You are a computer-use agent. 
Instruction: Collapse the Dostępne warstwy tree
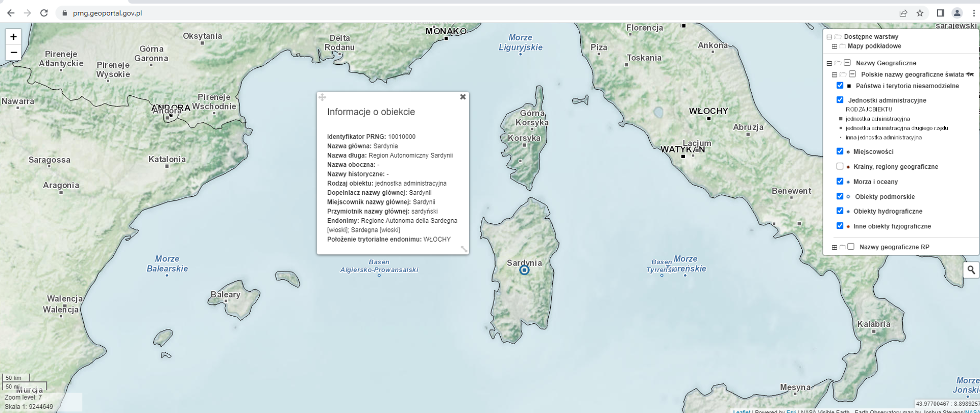pyautogui.click(x=829, y=37)
